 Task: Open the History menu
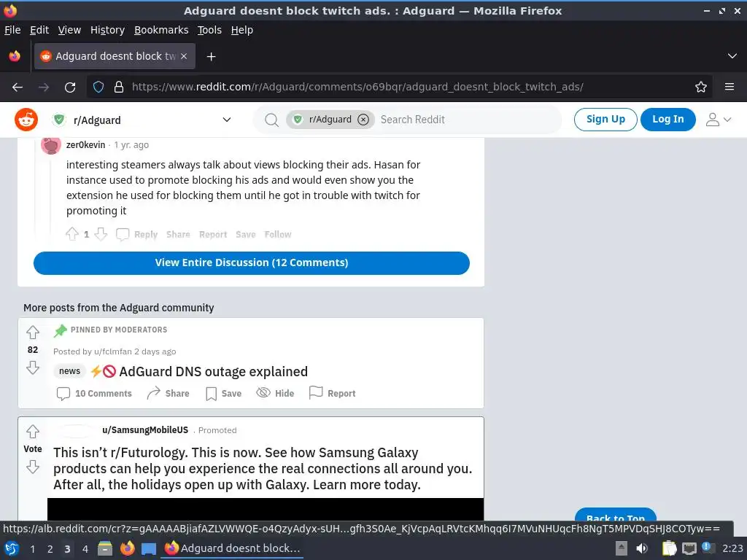108,30
